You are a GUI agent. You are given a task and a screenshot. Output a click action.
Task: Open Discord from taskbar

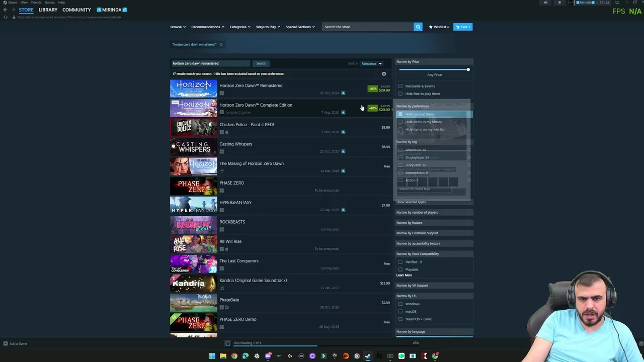[x=268, y=356]
